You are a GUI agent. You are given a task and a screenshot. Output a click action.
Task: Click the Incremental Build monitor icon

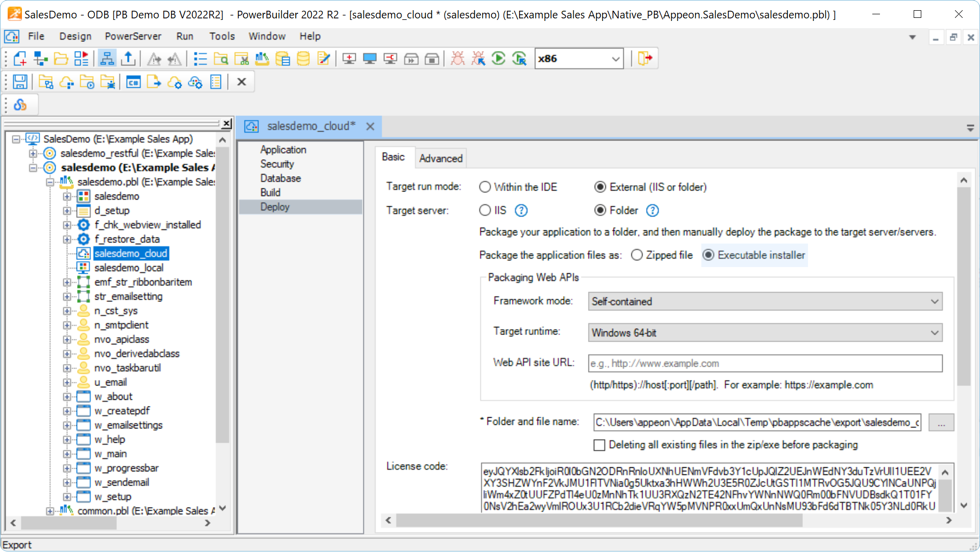click(x=349, y=59)
